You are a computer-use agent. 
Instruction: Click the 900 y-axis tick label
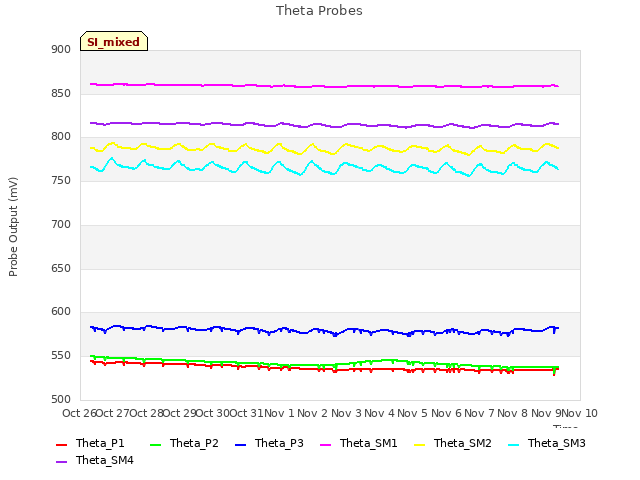[61, 49]
